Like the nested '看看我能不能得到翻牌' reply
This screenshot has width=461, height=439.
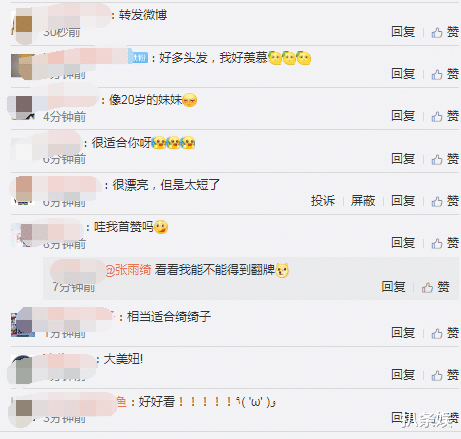[435, 287]
